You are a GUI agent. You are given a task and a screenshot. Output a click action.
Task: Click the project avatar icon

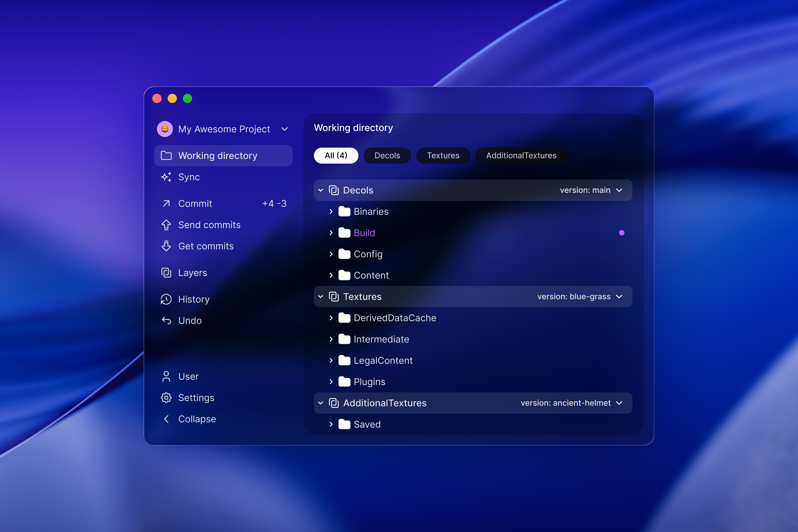(x=165, y=129)
